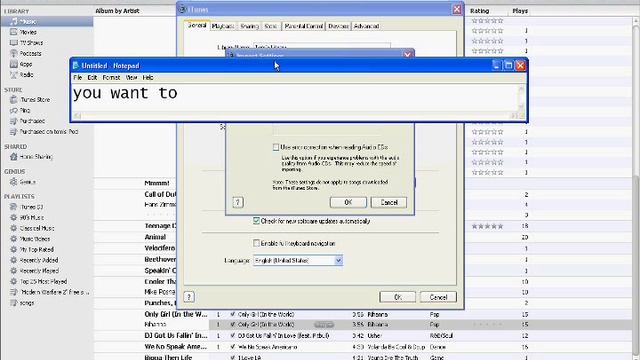The width and height of the screenshot is (640, 360).
Task: Switch to the Parental Control tab
Action: coord(304,26)
